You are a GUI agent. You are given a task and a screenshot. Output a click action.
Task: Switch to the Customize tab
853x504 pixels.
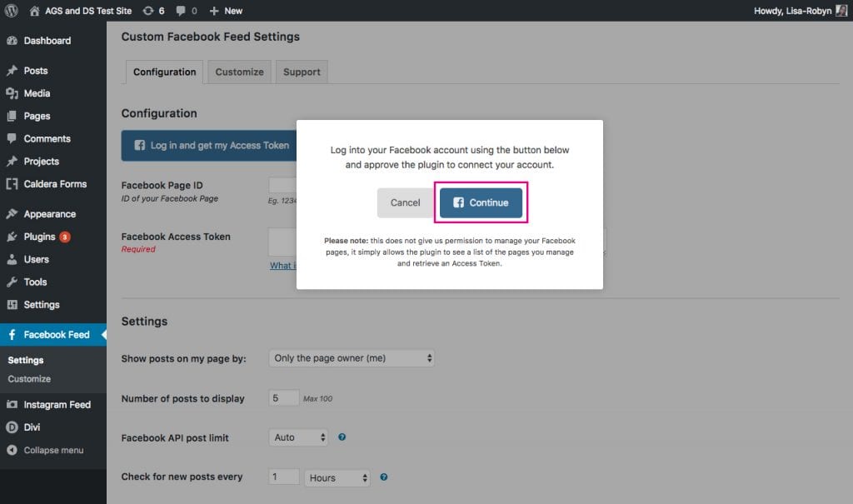[x=239, y=72]
